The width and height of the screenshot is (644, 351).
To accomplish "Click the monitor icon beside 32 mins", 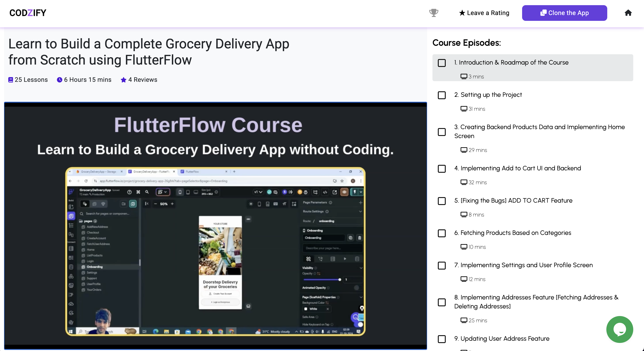I will [x=464, y=182].
